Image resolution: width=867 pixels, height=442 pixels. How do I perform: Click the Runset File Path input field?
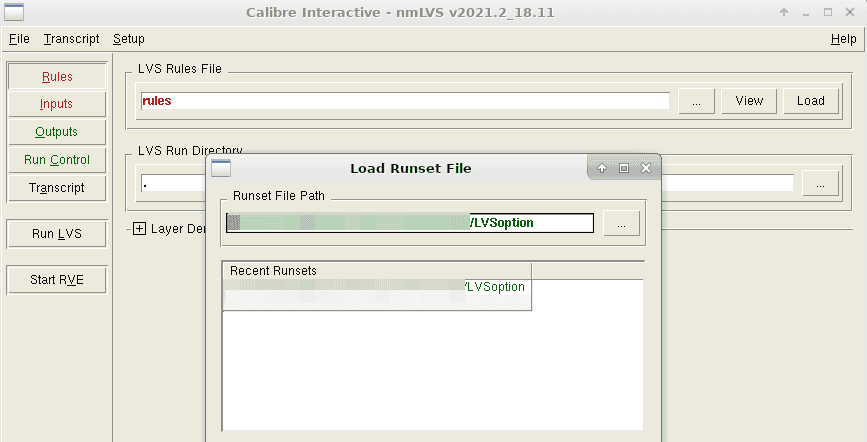pyautogui.click(x=410, y=223)
